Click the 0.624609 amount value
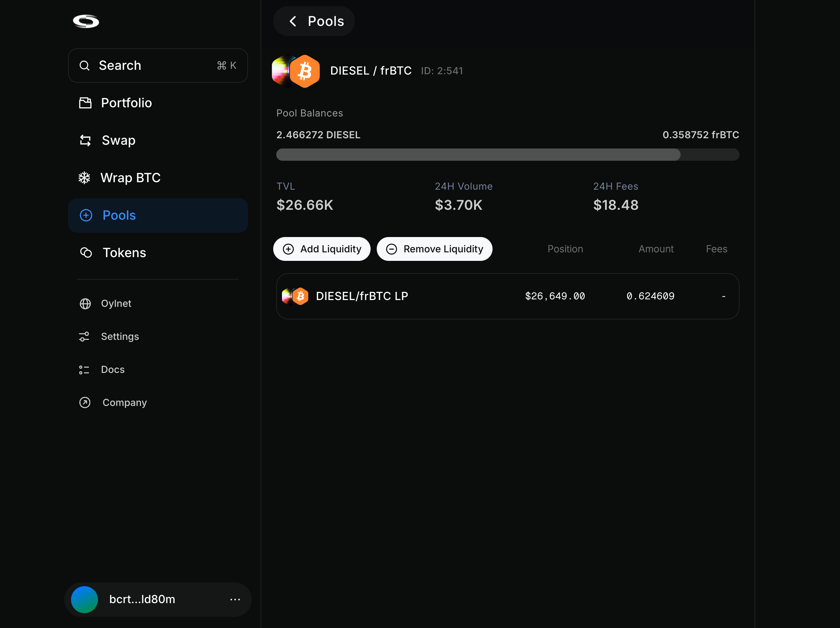 click(x=650, y=296)
